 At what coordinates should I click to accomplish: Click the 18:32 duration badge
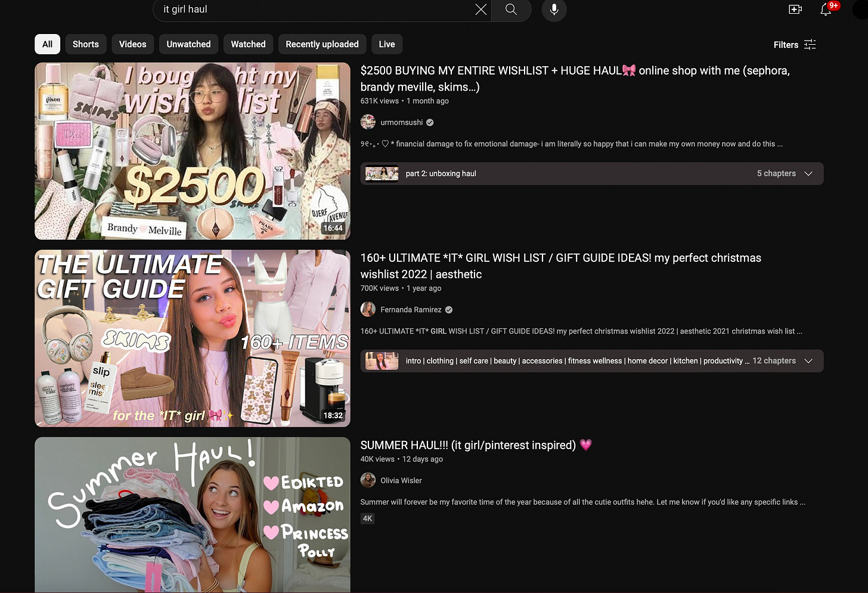point(333,415)
